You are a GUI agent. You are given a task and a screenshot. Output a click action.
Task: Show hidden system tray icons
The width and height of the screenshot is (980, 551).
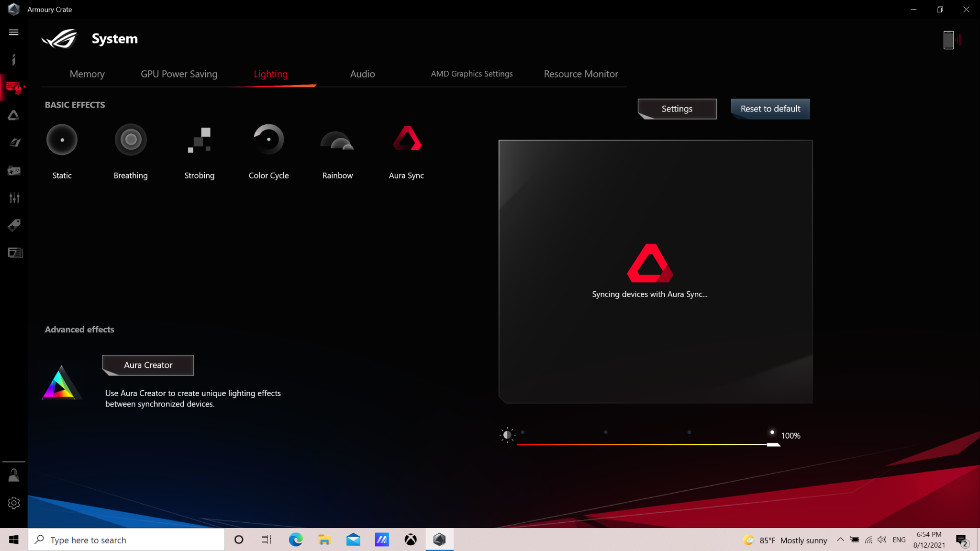[840, 540]
